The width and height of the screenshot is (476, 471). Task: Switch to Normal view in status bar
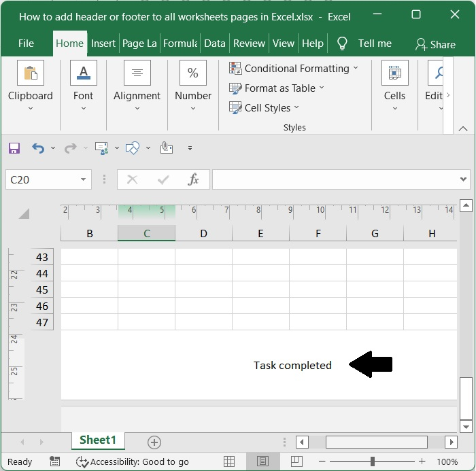pos(230,461)
